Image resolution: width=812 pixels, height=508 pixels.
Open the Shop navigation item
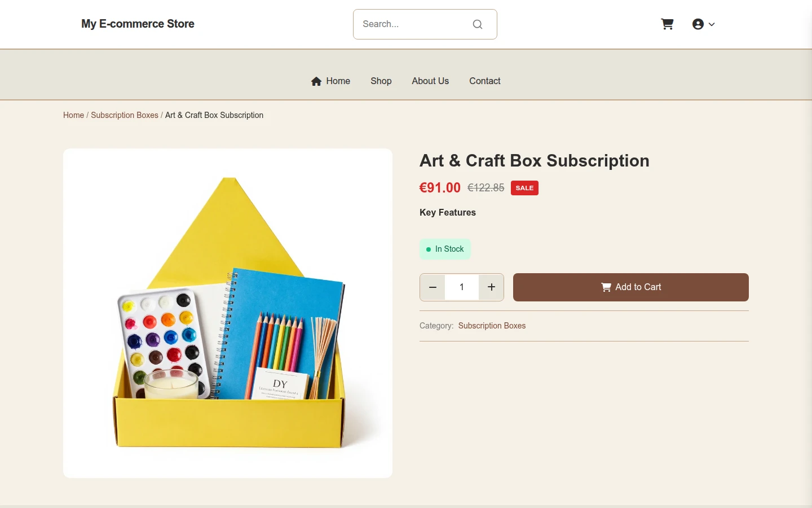pyautogui.click(x=381, y=81)
